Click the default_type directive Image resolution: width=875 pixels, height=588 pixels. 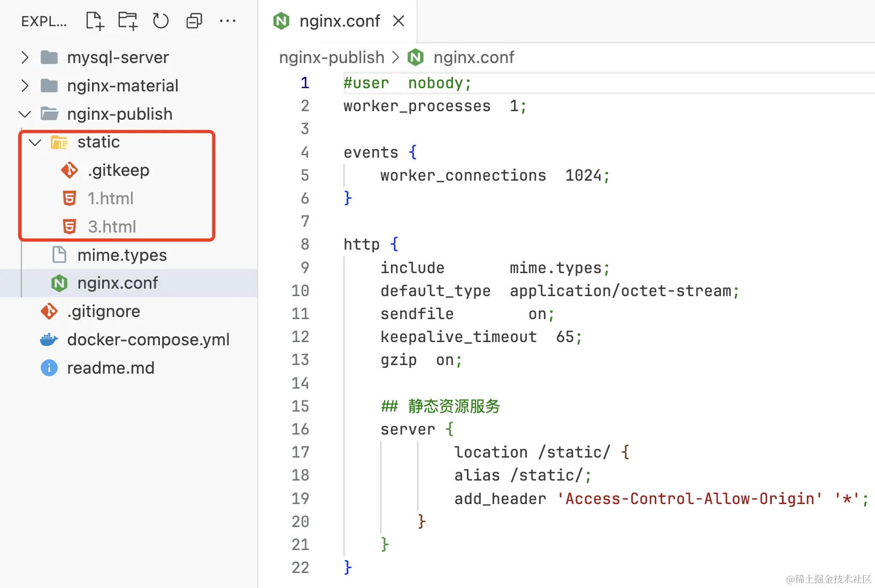click(x=435, y=291)
